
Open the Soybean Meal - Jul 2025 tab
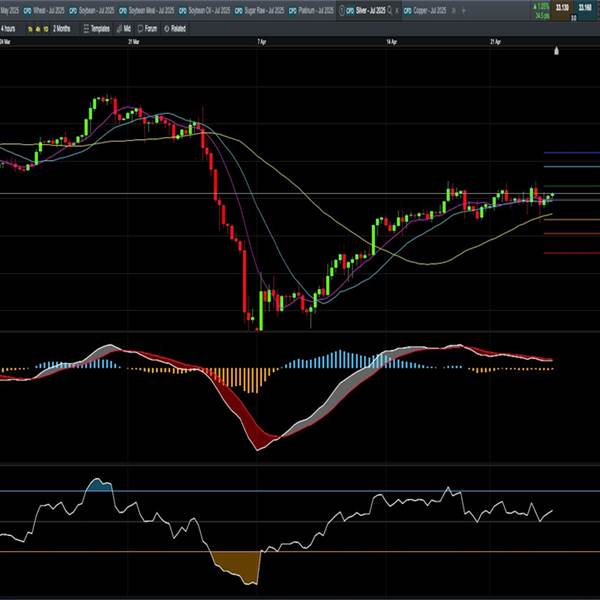147,10
